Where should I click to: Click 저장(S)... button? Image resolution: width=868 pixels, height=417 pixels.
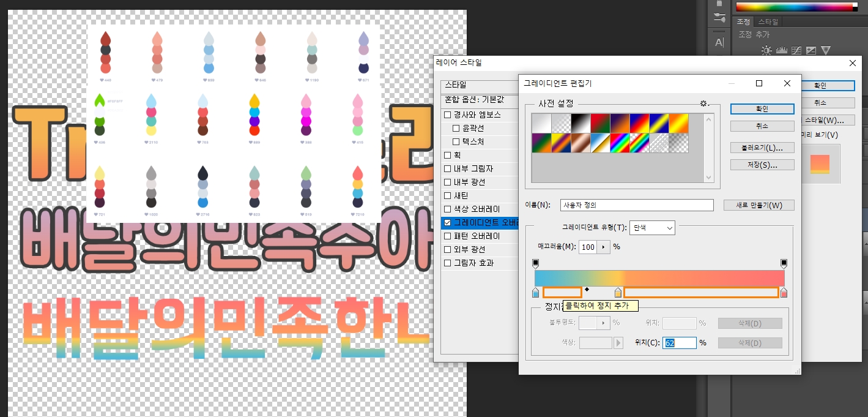[762, 165]
